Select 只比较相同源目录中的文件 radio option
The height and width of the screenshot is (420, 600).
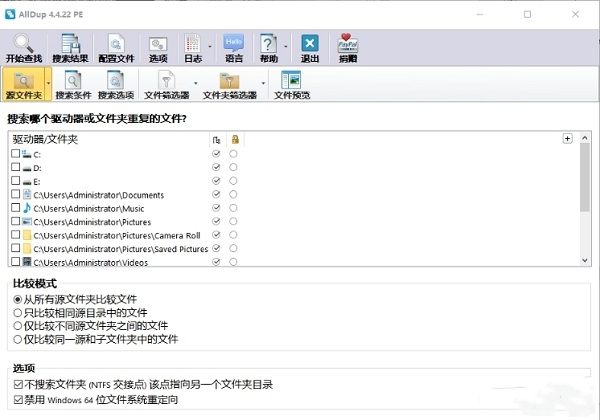pos(18,313)
